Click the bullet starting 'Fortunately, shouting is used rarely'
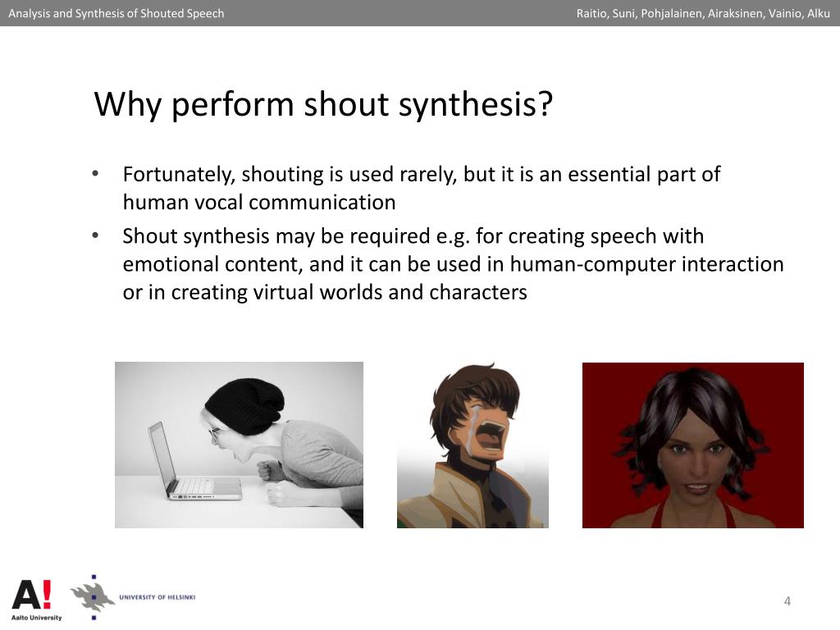Viewport: 840px width, 630px height. point(421,188)
